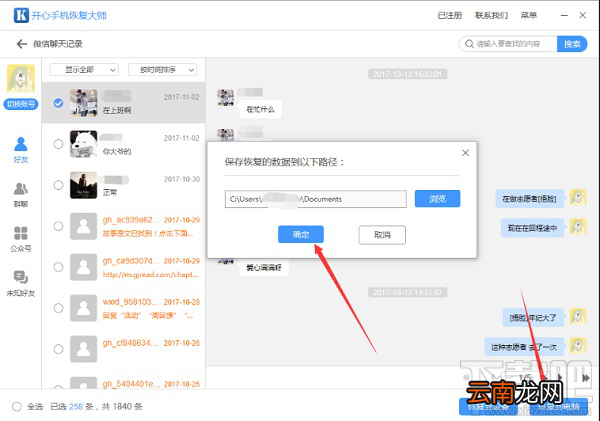Click the 2017-10-13 19:35:07 timestamp

[408, 292]
